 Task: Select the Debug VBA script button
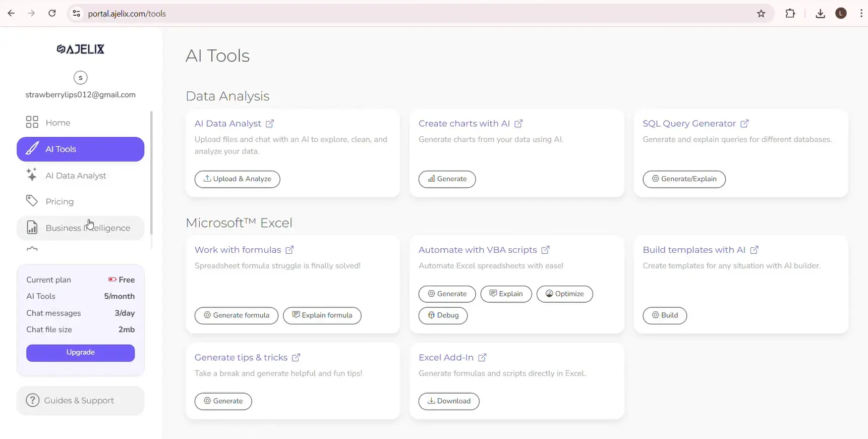click(443, 315)
